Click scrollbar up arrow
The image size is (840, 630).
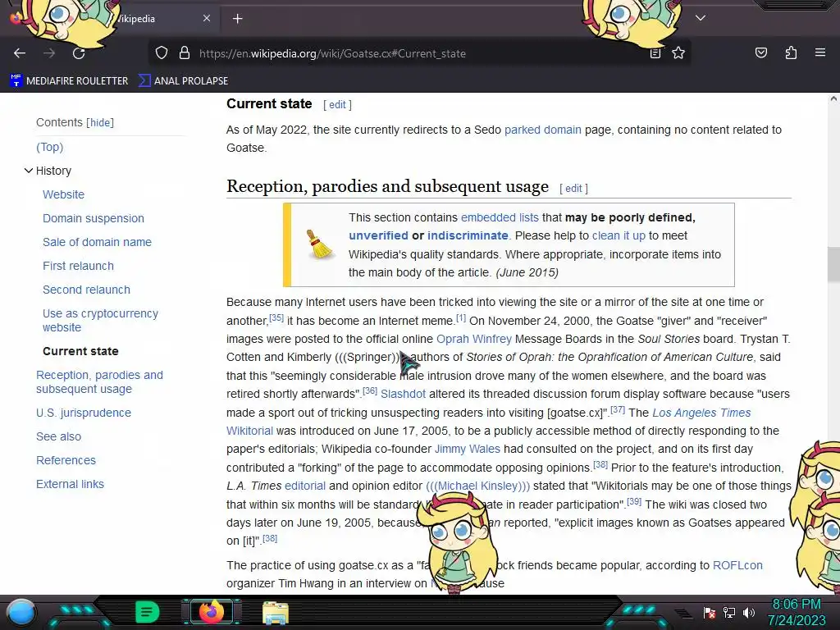pos(833,99)
